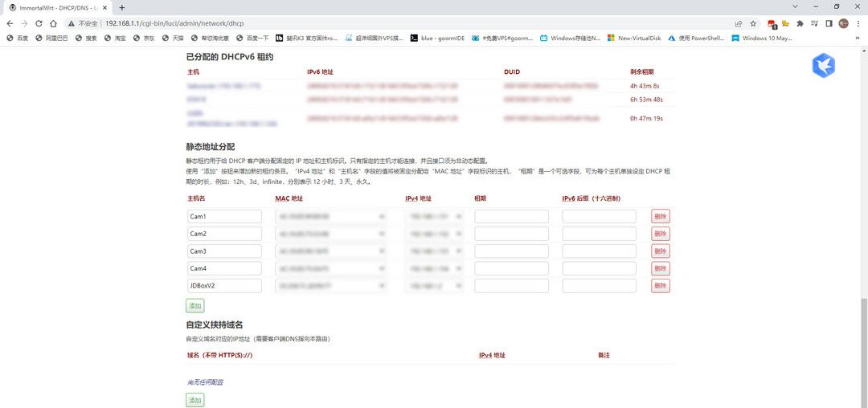The width and height of the screenshot is (868, 408).
Task: Open MAC address dropdown for Cam1
Action: [331, 216]
